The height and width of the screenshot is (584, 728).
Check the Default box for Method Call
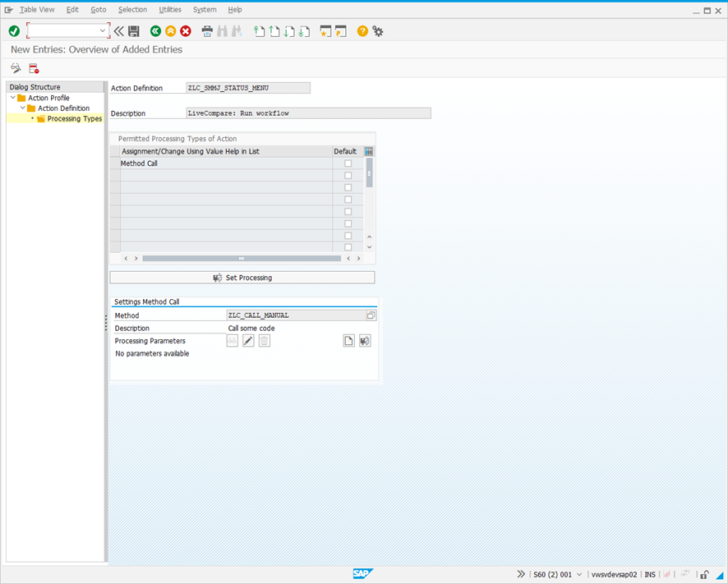coord(348,163)
